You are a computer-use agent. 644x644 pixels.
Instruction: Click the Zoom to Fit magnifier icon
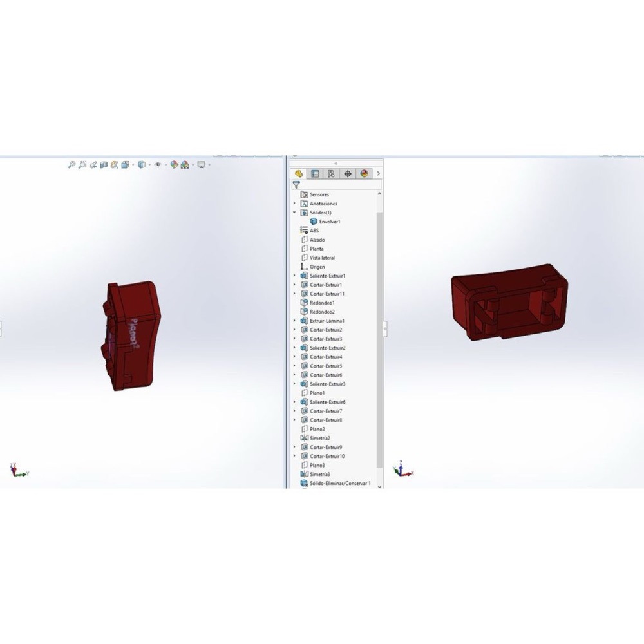71,165
